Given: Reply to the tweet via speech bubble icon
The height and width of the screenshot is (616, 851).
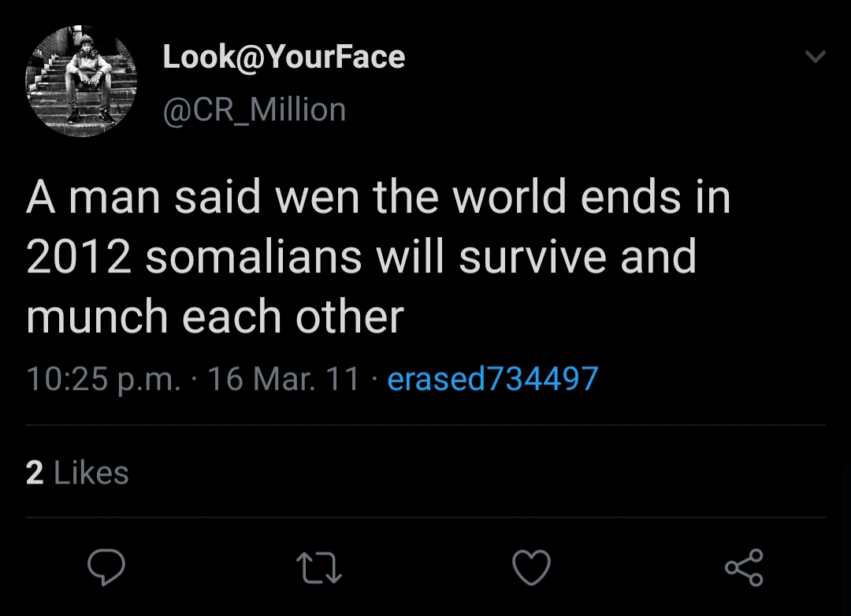Looking at the screenshot, I should 106,567.
